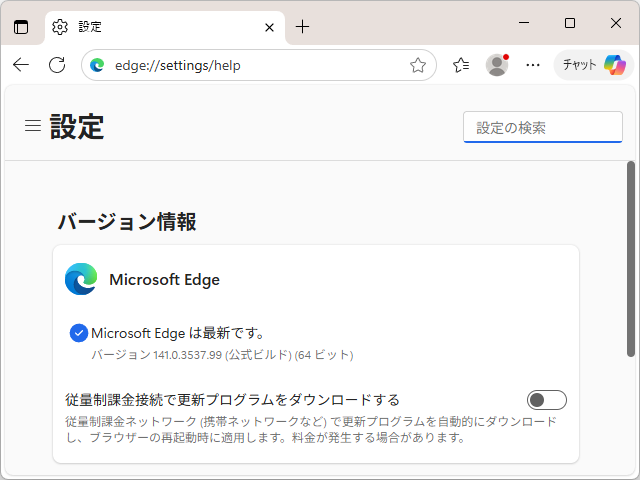Open a new tab with plus button

[302, 27]
